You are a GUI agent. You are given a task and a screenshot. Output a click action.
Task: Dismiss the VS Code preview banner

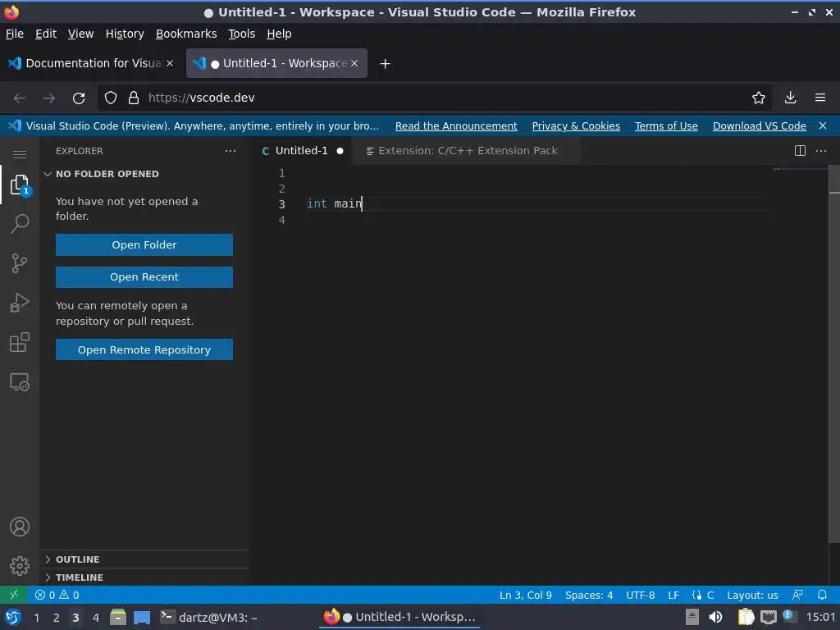point(823,126)
